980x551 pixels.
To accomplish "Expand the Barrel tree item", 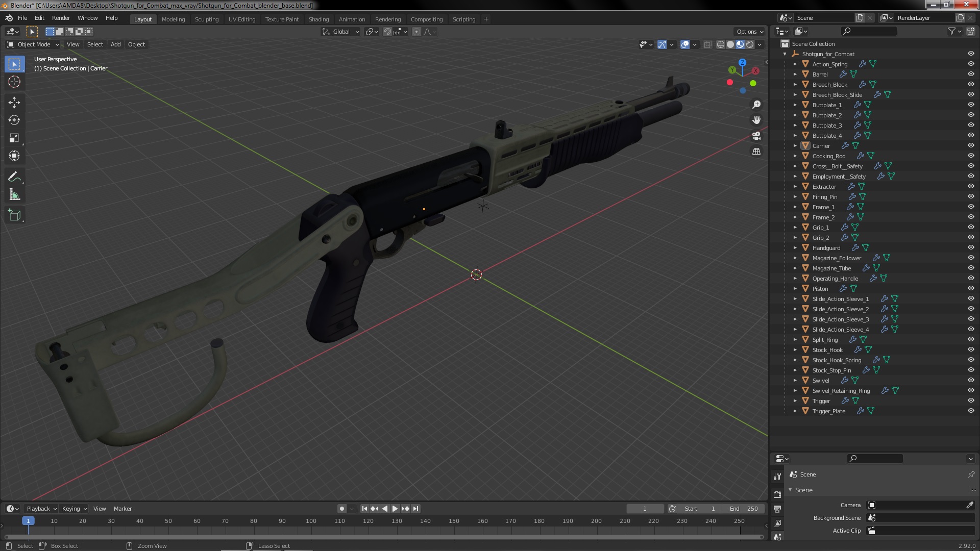I will point(795,74).
